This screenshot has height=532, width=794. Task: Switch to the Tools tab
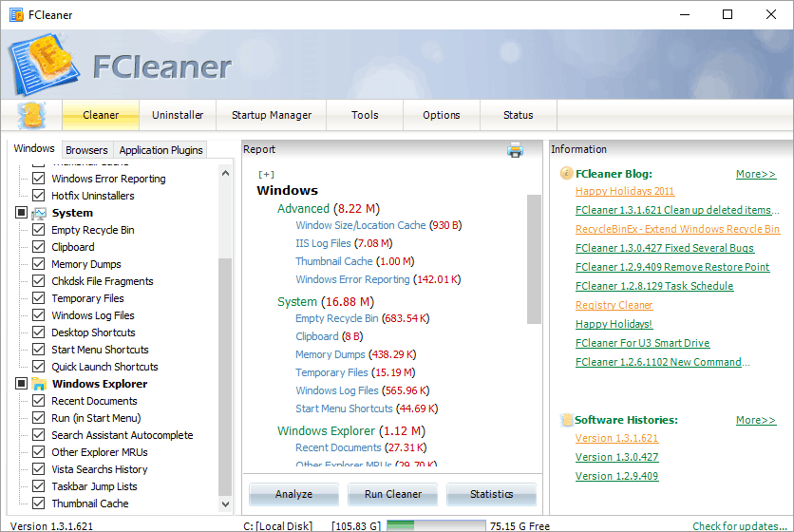coord(365,115)
